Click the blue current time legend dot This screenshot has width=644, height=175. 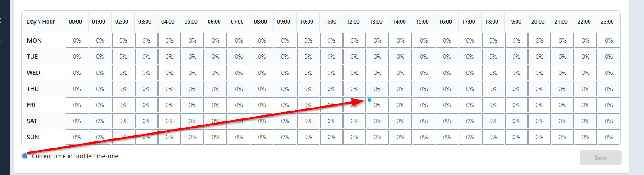(25, 156)
